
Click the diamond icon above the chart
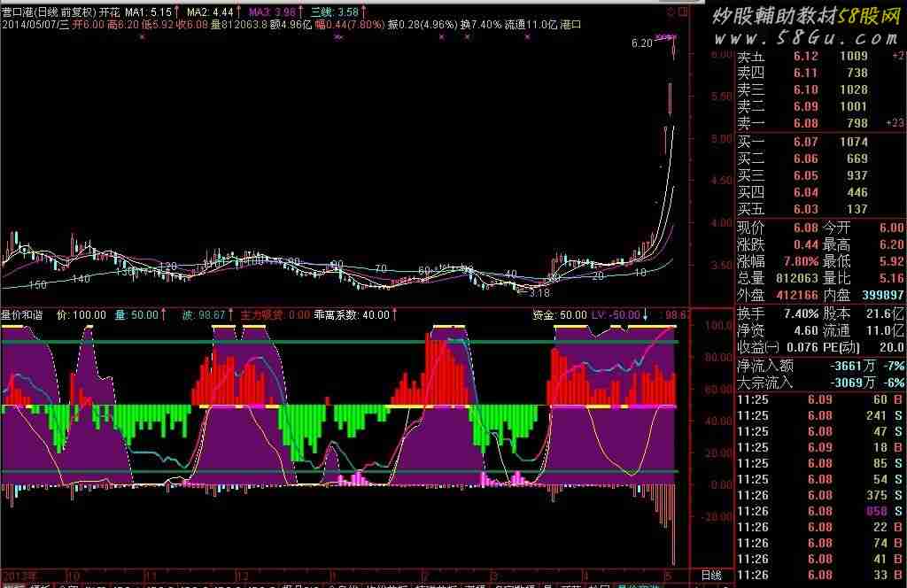point(670,13)
